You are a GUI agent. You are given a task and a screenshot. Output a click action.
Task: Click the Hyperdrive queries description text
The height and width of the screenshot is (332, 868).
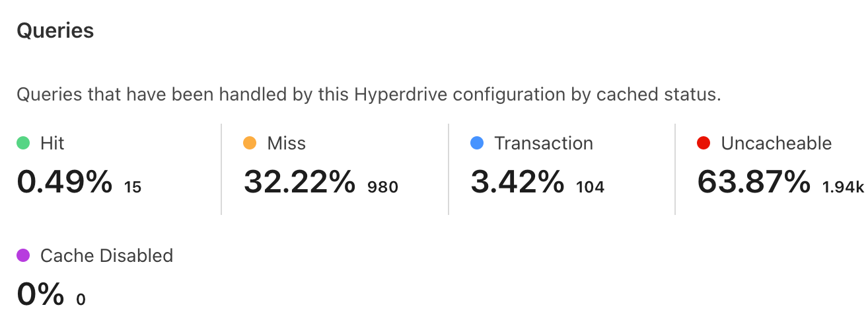coord(369,95)
